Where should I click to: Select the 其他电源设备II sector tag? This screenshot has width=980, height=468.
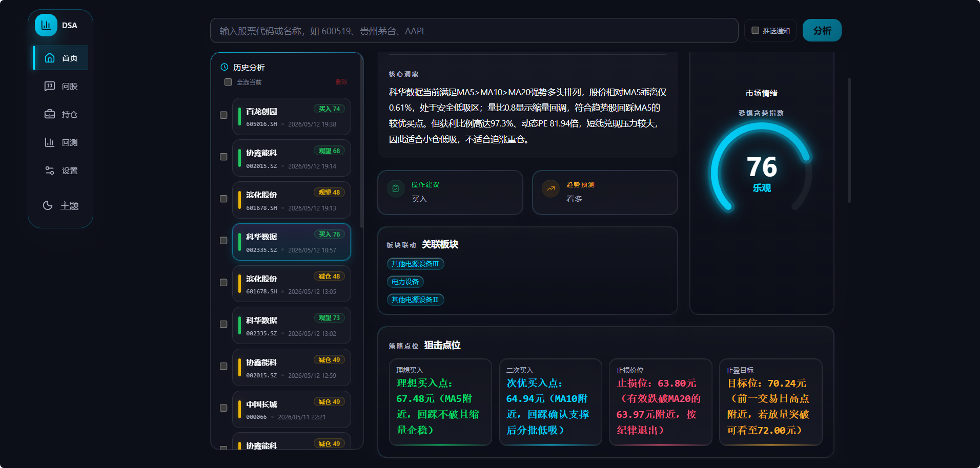[x=415, y=300]
